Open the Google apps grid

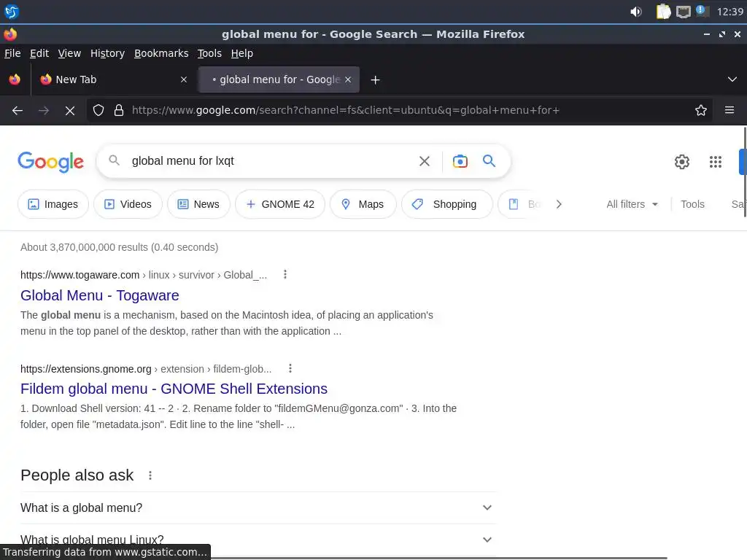coord(716,162)
